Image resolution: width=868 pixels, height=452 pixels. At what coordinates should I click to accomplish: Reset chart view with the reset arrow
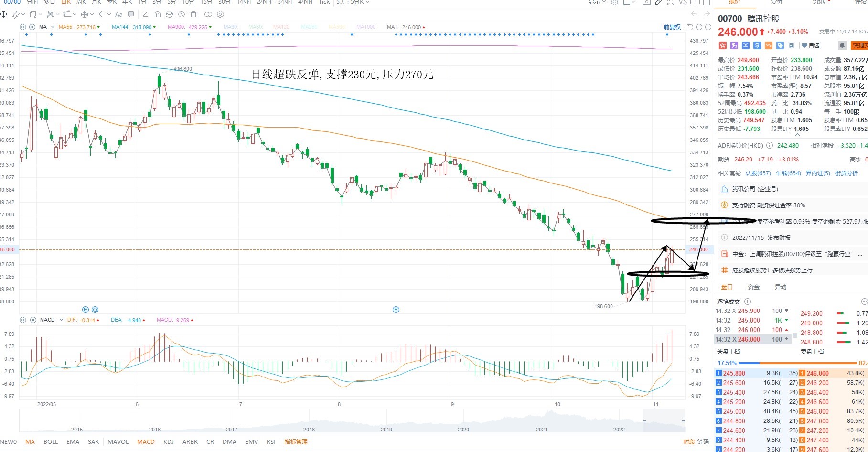click(690, 27)
